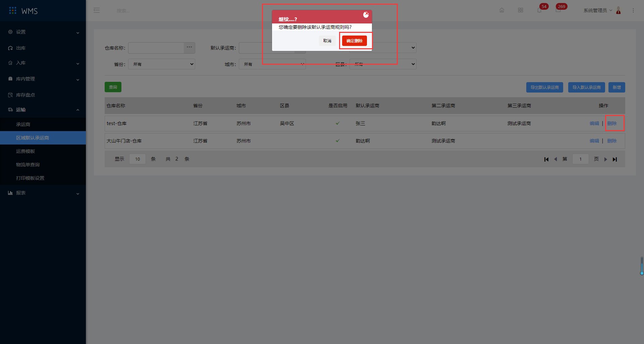This screenshot has width=644, height=344.
Task: Collapse sidebar with hamburger menu icon
Action: coord(97,10)
